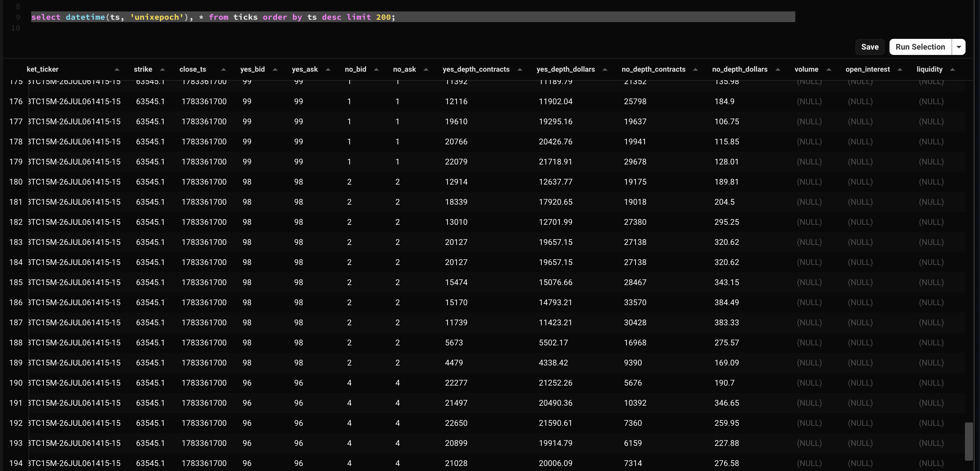Screen dimensions: 980x471
Task: Click ticker cell in row 183
Action: (x=74, y=242)
